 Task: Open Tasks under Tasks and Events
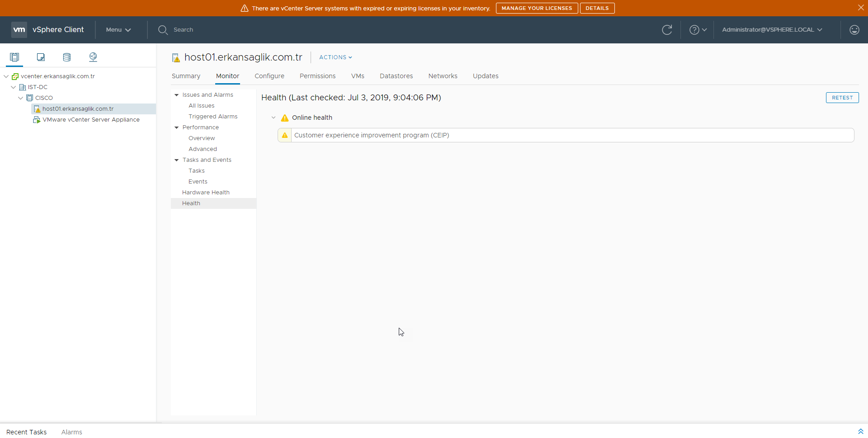[197, 171]
